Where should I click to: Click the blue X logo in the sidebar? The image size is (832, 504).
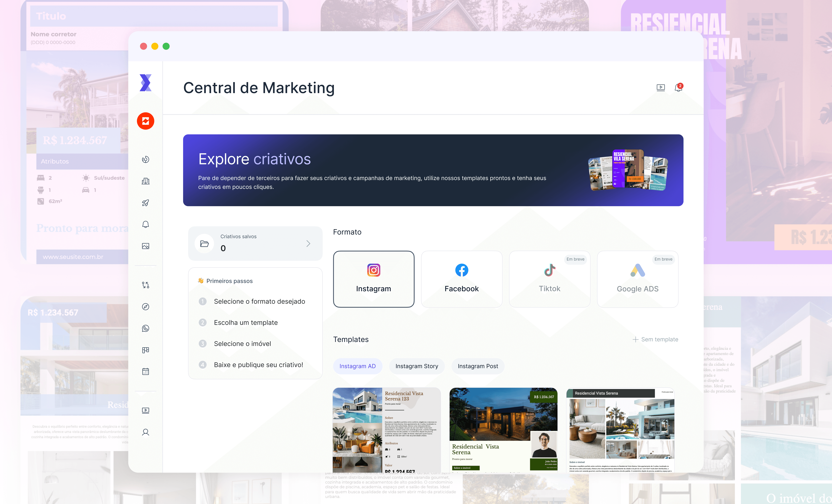[x=146, y=83]
